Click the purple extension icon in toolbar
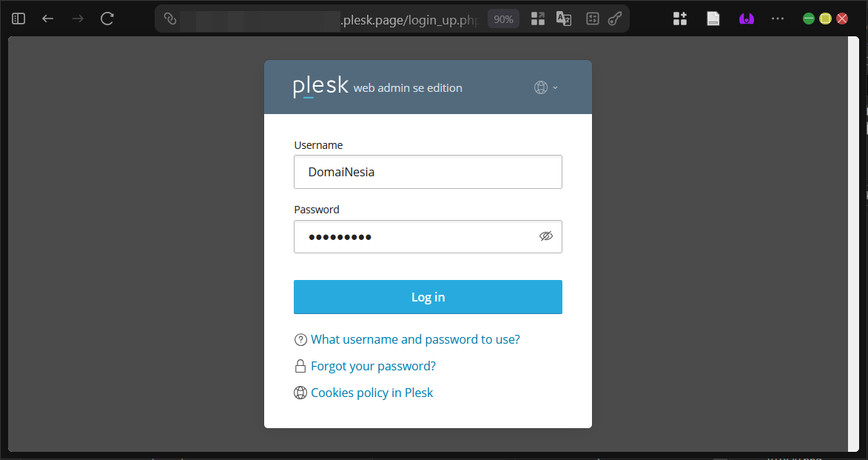This screenshot has width=868, height=460. coord(746,18)
